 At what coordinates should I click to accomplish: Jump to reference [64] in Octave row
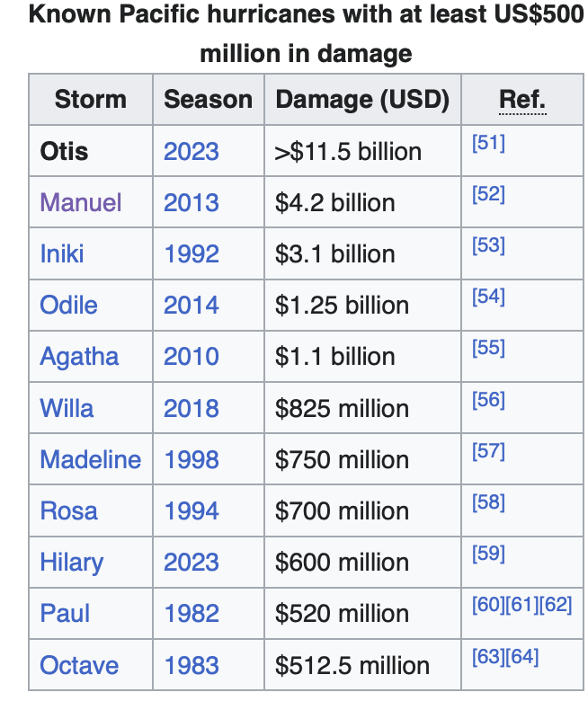click(521, 657)
